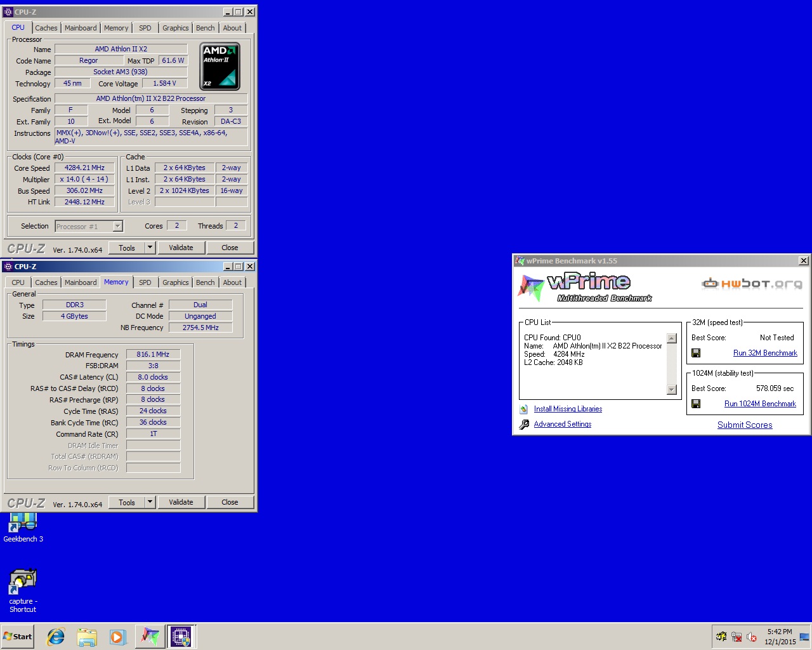Click the bottom CPU-Z window title icon

pos(8,267)
